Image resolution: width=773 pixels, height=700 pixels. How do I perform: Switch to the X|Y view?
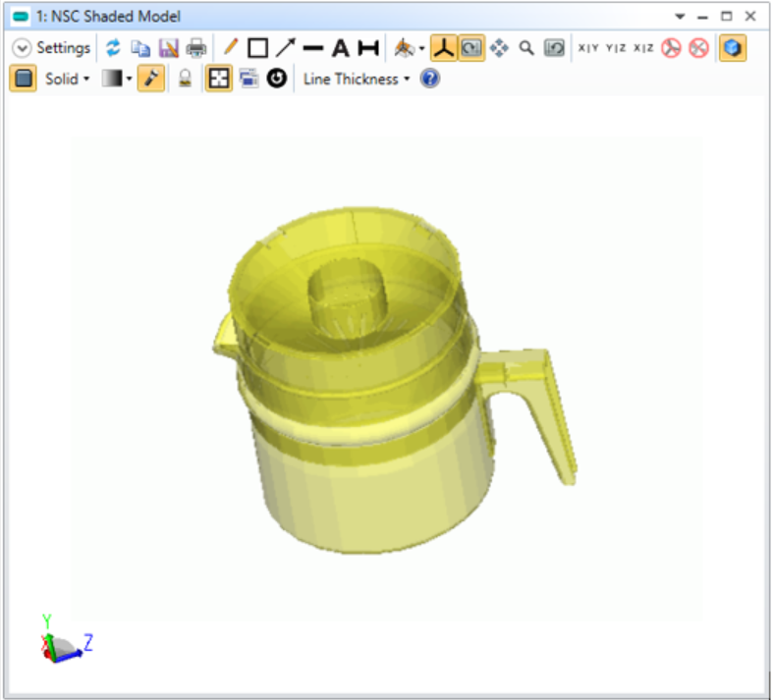click(588, 47)
